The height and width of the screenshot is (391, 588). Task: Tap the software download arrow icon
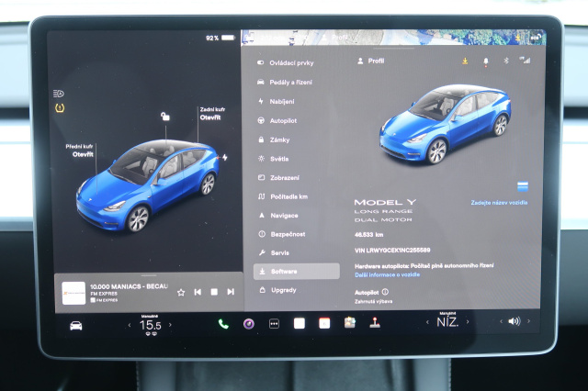(x=465, y=61)
